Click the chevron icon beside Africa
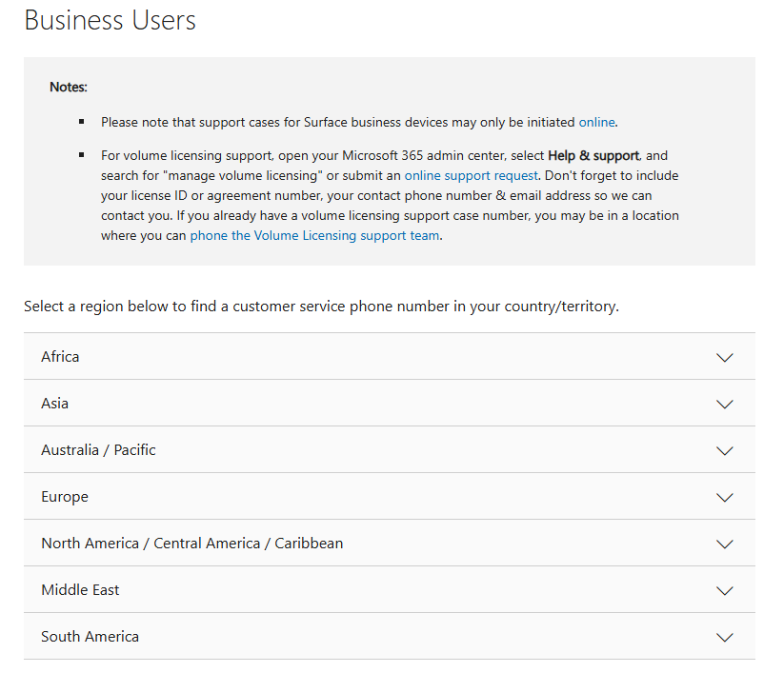784x673 pixels. tap(724, 358)
